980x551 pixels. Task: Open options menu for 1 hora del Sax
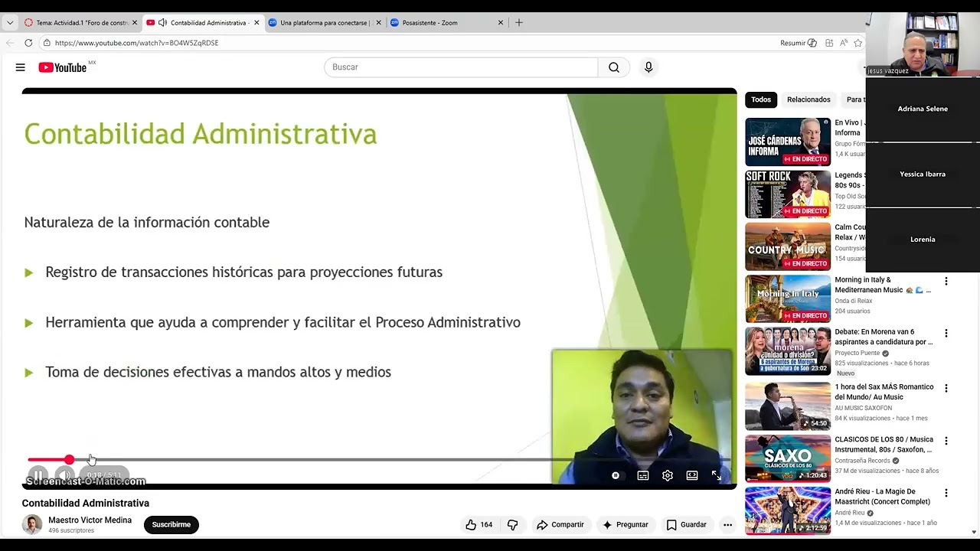point(946,389)
